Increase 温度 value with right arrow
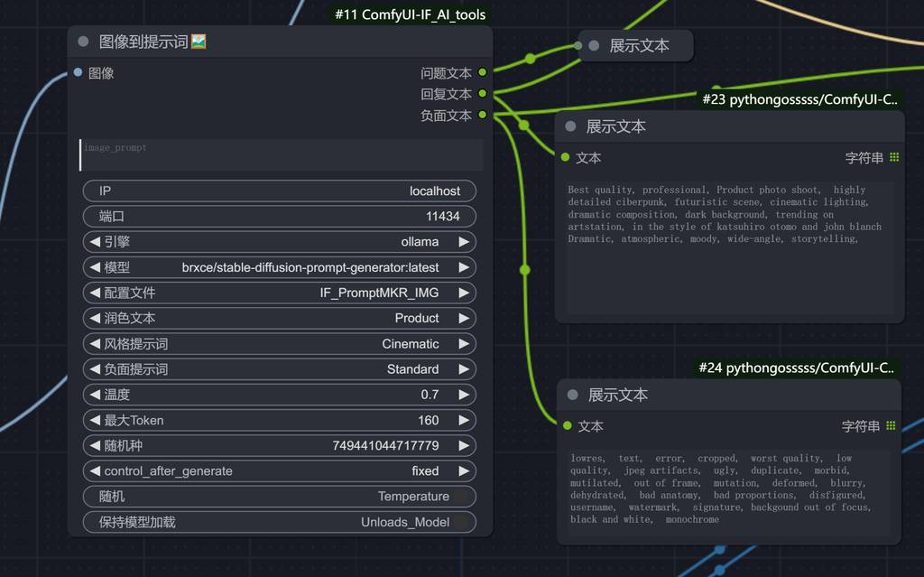924x577 pixels. click(463, 395)
